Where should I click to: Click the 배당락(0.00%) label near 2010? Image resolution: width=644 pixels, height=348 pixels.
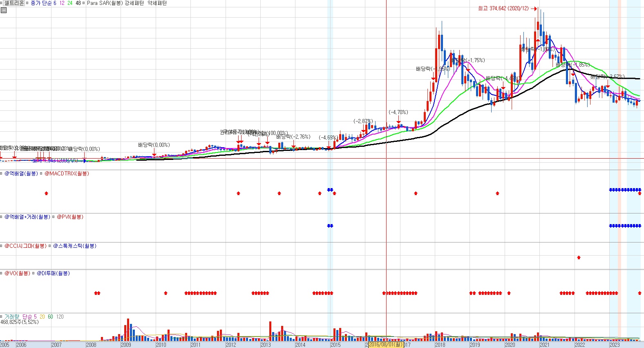click(x=154, y=145)
